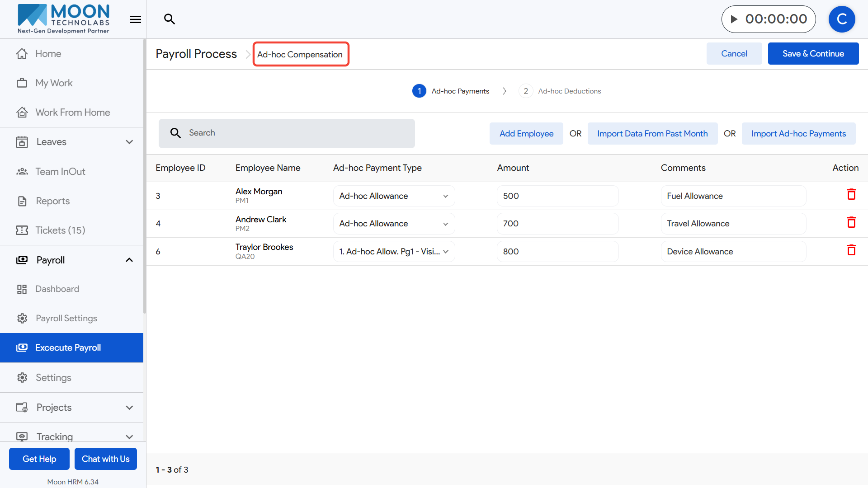Remove Traylor Brookes entry via trash icon
This screenshot has height=488, width=868.
[851, 250]
